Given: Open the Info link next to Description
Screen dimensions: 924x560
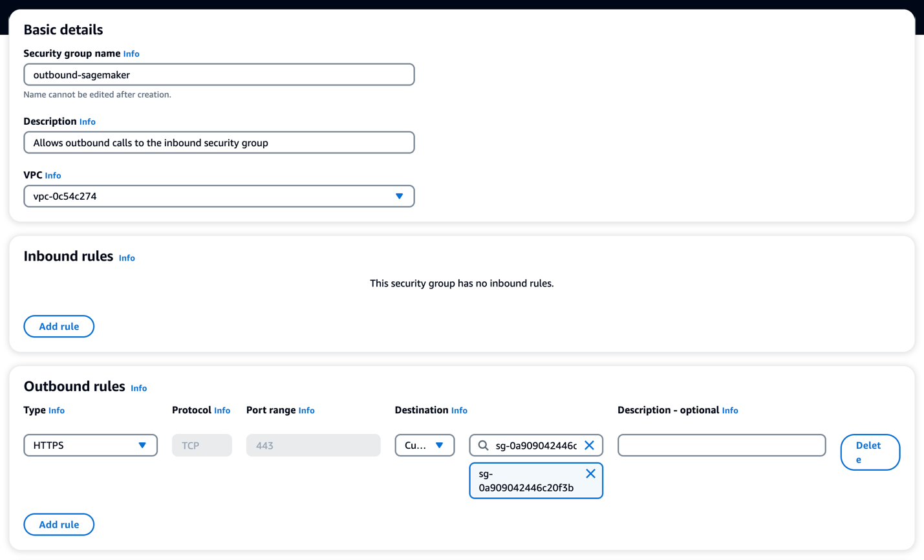Looking at the screenshot, I should click(87, 122).
